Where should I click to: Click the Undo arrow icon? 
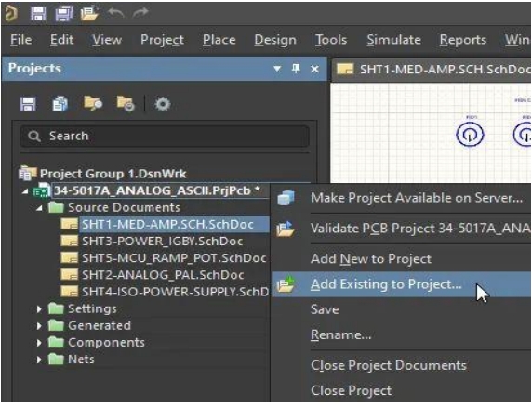tap(115, 13)
